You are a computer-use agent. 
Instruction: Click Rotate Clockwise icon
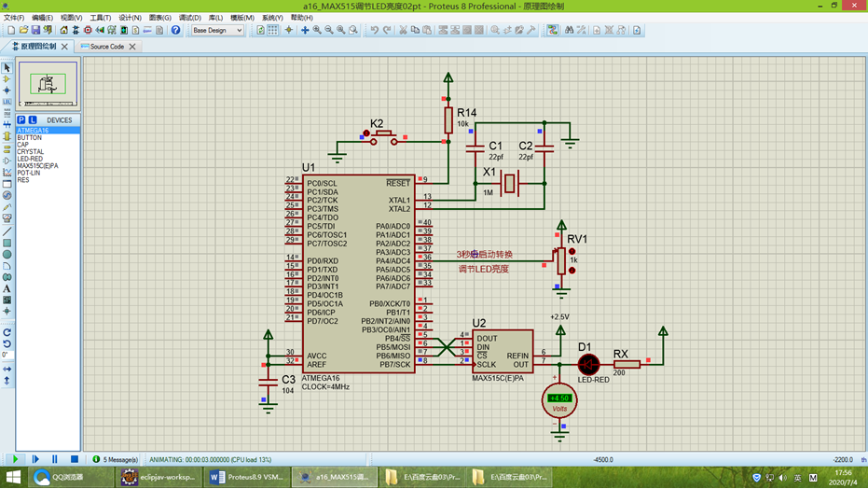tap(7, 333)
